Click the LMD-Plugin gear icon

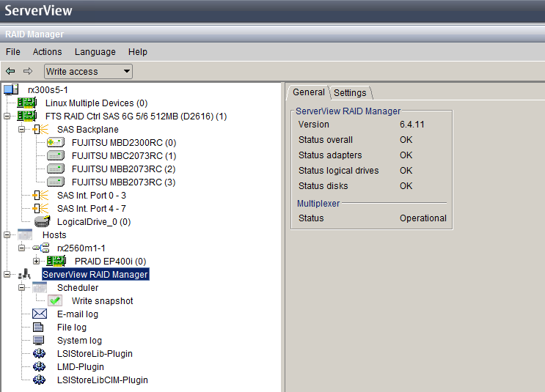pyautogui.click(x=39, y=366)
